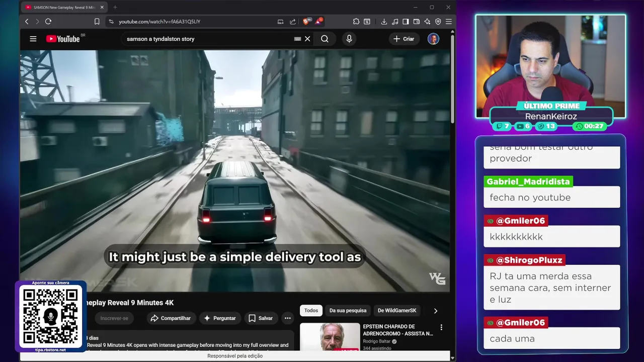This screenshot has width=644, height=362.
Task: Open the Brave Rewards triangle icon
Action: [318, 22]
